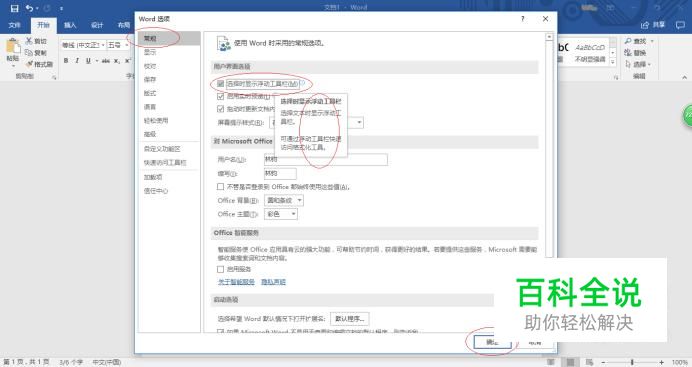The width and height of the screenshot is (692, 367).
Task: Open the styles group dialog launcher
Action: (x=616, y=77)
